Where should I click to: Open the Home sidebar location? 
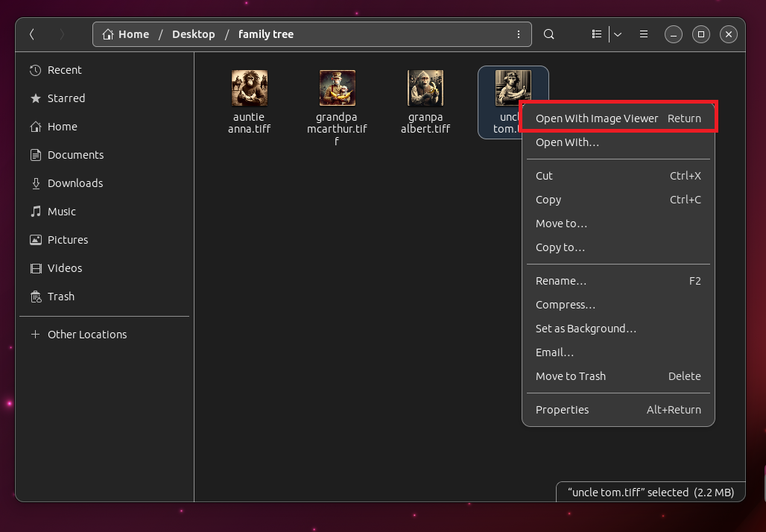63,126
